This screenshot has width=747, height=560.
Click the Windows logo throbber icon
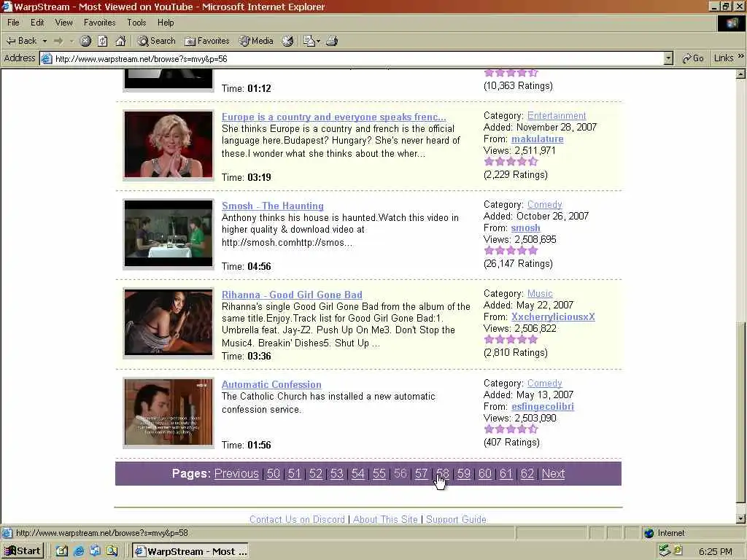[x=731, y=23]
